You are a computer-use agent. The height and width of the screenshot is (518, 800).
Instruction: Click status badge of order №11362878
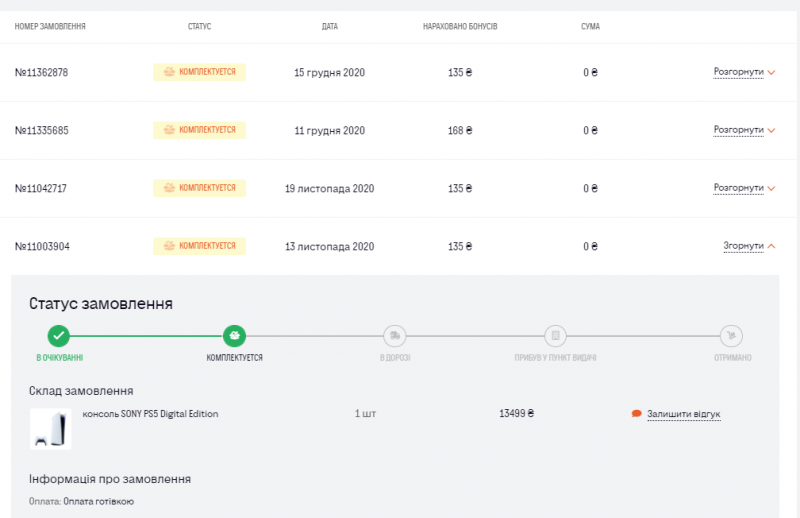pos(199,72)
